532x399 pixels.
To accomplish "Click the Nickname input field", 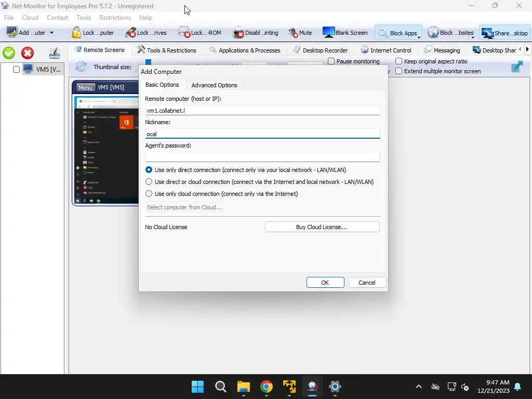I will pos(262,134).
